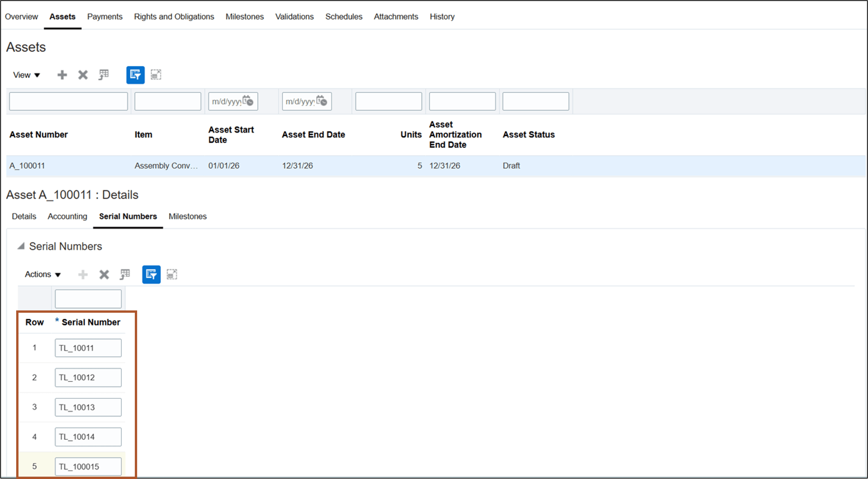Sort by Item column header

(x=143, y=134)
